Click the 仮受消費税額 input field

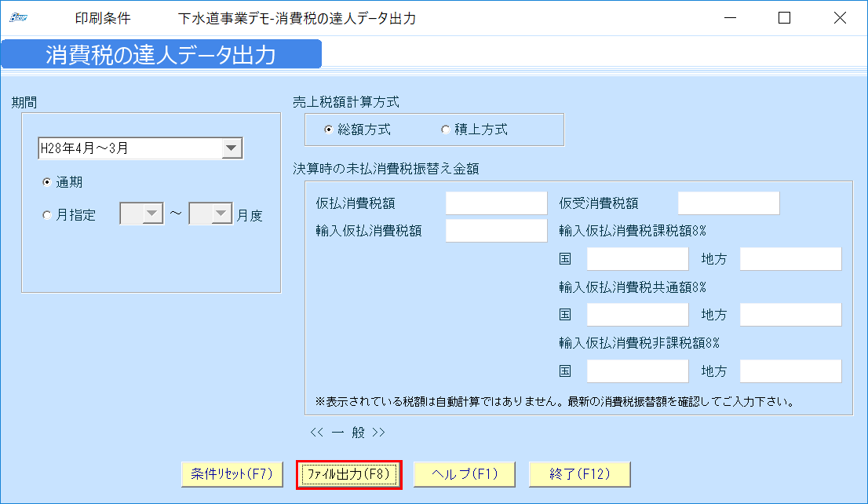coord(728,203)
